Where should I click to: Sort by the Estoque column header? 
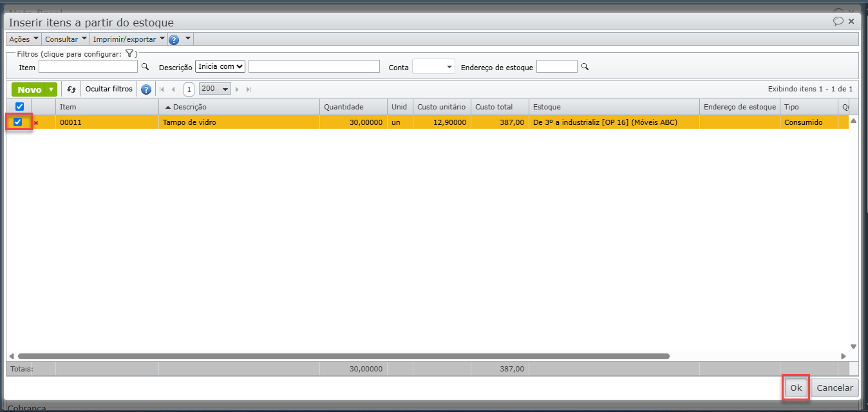(x=614, y=107)
